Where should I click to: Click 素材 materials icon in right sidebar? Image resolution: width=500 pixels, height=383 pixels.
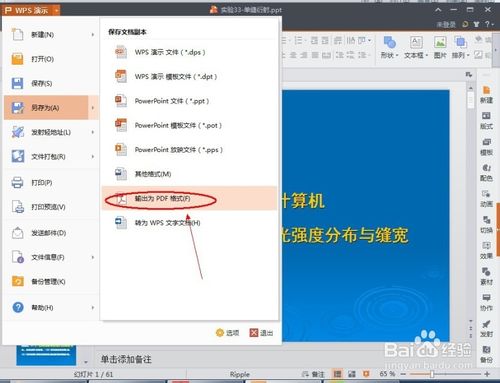click(486, 277)
